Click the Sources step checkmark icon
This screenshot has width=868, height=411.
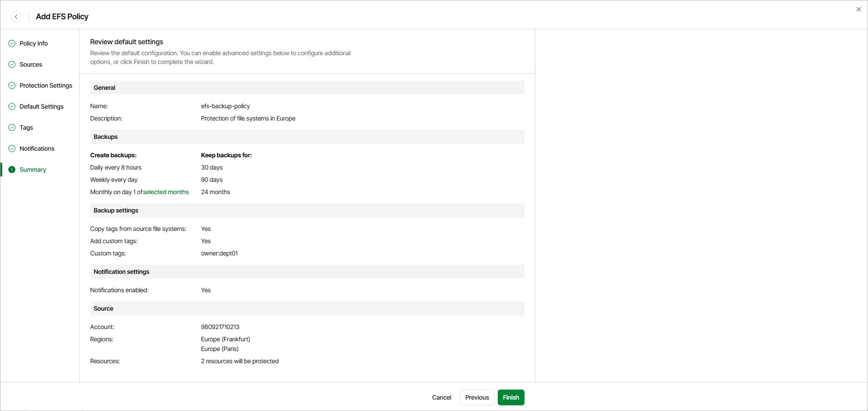point(12,64)
